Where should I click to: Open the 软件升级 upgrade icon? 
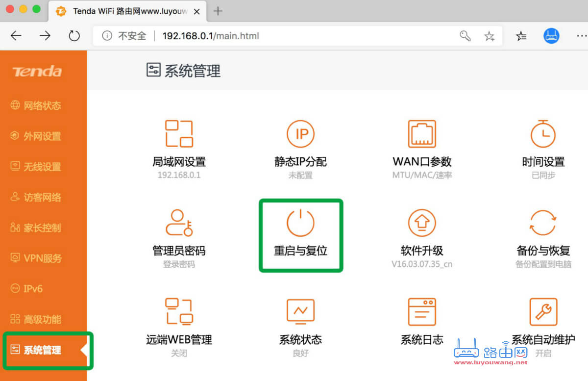422,223
